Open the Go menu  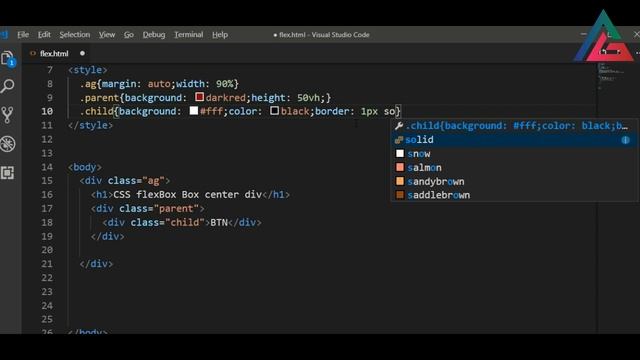pyautogui.click(x=129, y=35)
